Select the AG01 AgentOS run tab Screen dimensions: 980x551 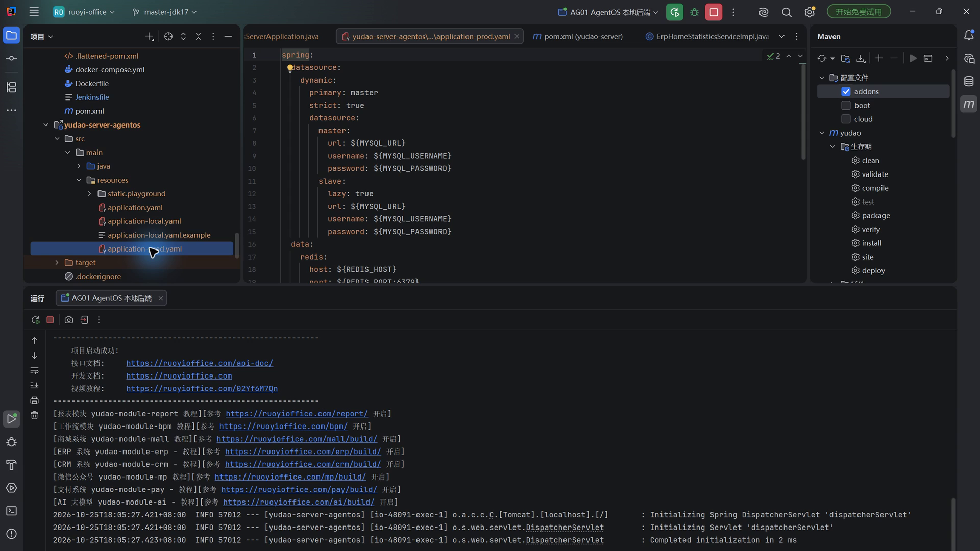111,298
